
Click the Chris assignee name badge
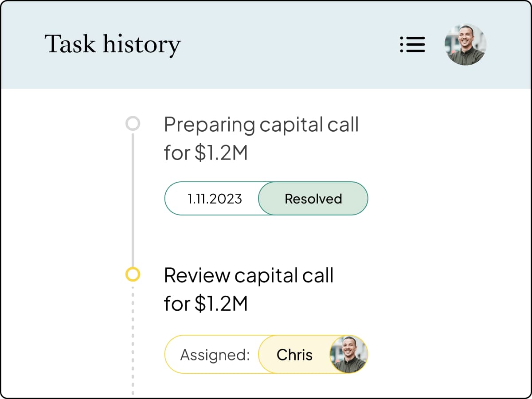294,354
